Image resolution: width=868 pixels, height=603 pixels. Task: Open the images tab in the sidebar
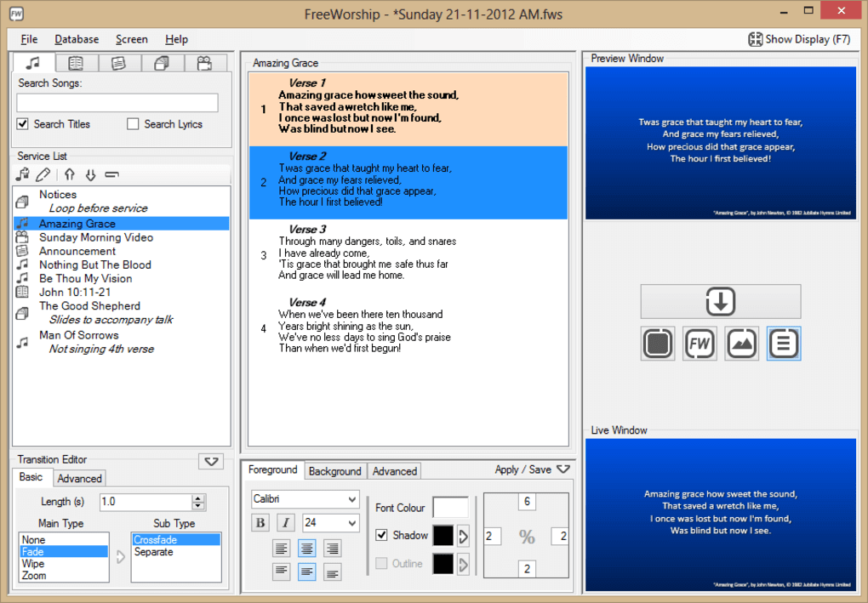coord(162,62)
